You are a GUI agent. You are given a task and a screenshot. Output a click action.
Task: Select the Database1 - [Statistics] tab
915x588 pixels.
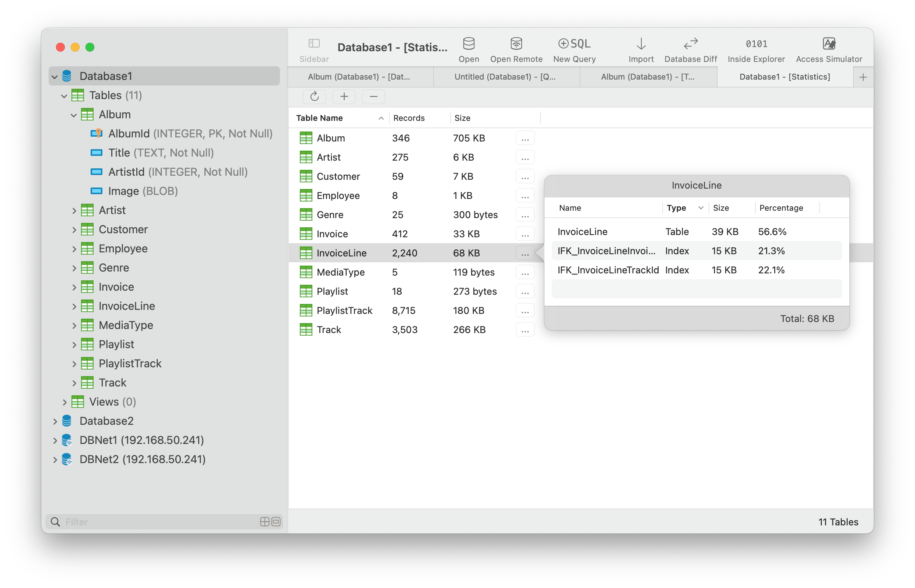click(785, 77)
